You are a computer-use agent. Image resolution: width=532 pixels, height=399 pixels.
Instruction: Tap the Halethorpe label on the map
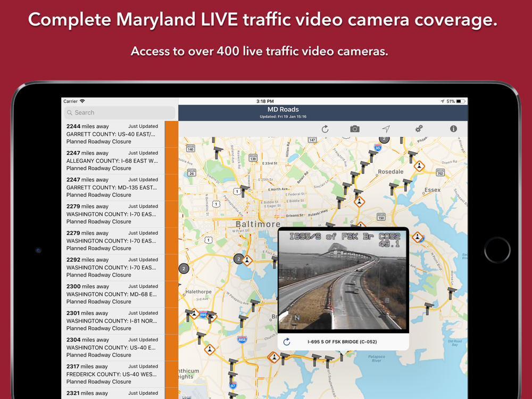pyautogui.click(x=198, y=292)
